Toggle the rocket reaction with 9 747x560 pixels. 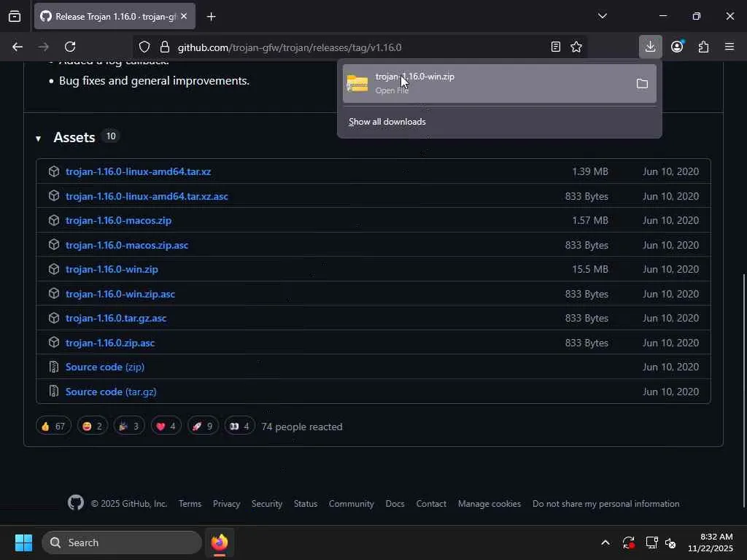point(203,426)
